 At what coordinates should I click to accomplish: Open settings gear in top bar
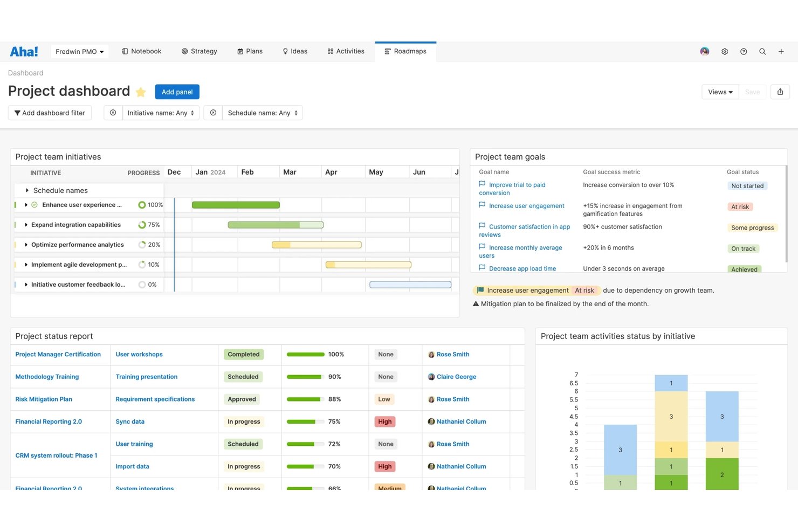pyautogui.click(x=725, y=52)
